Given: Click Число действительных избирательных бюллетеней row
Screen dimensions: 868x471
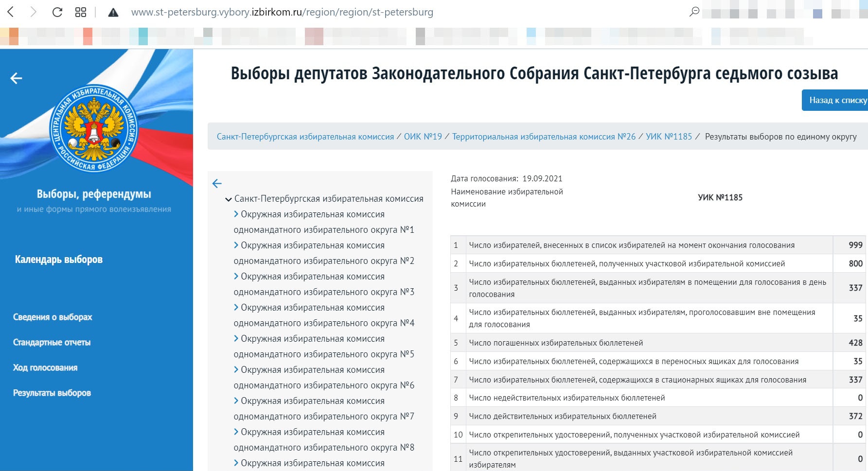Looking at the screenshot, I should pos(659,416).
